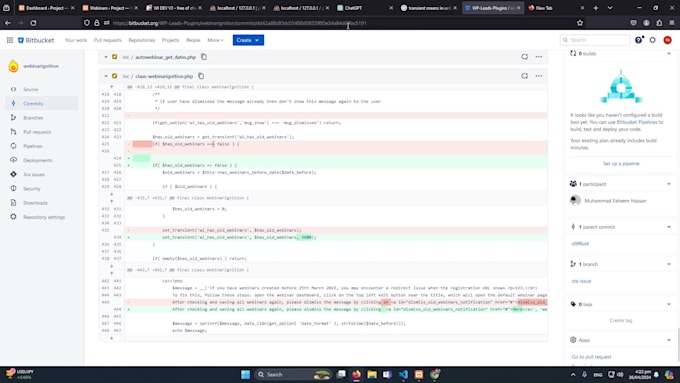The height and width of the screenshot is (383, 680).
Task: Copy path of autowebinar_get_dates.php
Action: tap(204, 57)
